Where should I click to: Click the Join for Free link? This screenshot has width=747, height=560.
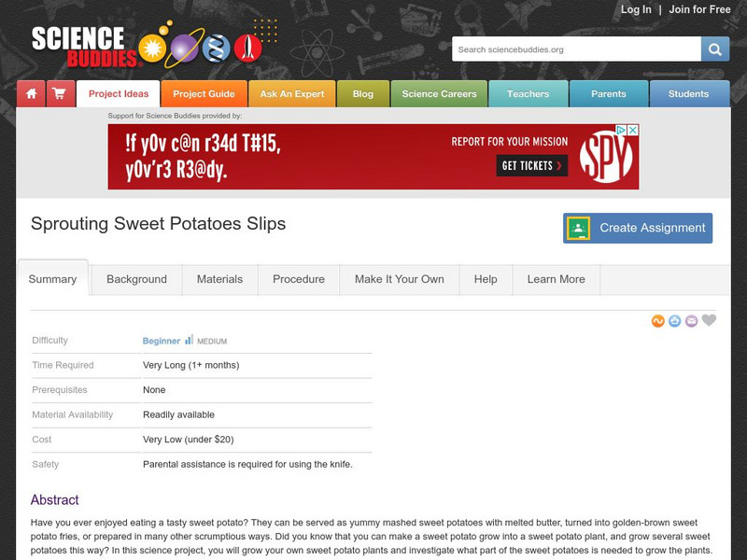tap(699, 9)
